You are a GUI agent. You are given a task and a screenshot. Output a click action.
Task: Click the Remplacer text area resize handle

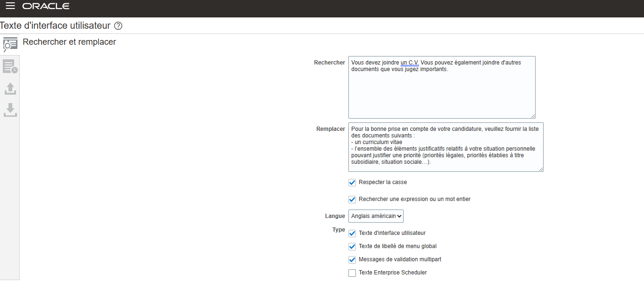[x=541, y=169]
